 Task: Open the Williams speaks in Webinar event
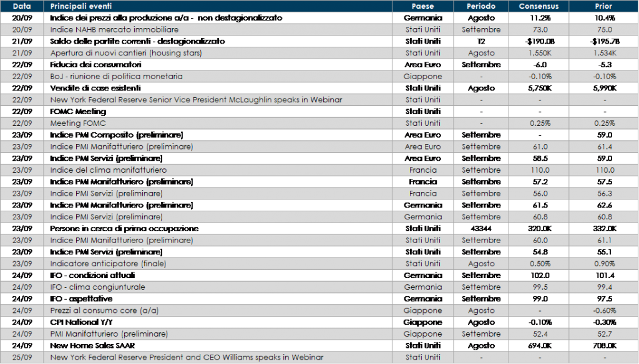point(187,357)
